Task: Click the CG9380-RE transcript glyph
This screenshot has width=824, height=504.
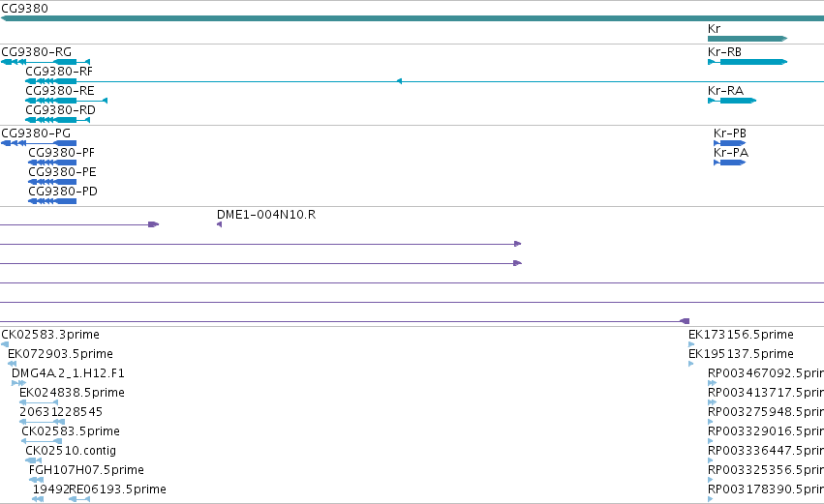Action: pos(66,101)
